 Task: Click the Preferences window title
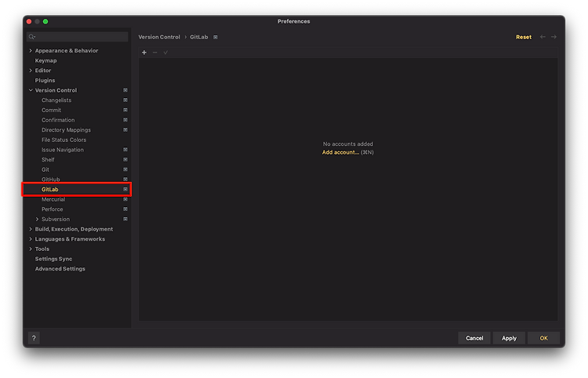[294, 21]
